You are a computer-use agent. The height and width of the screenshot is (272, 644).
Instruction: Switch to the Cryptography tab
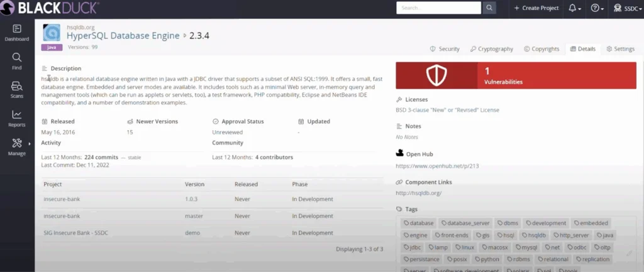click(492, 49)
